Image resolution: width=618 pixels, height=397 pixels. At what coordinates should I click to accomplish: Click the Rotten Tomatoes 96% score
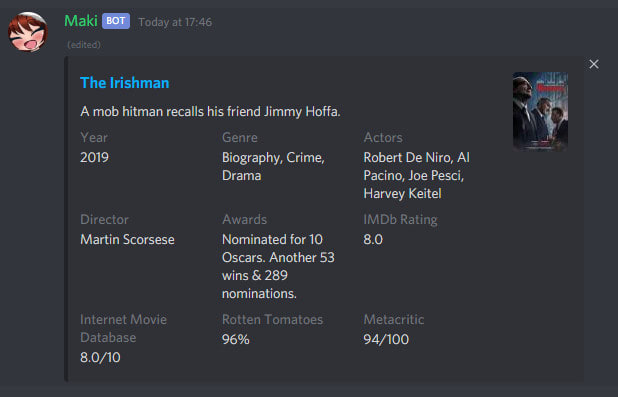click(x=236, y=339)
